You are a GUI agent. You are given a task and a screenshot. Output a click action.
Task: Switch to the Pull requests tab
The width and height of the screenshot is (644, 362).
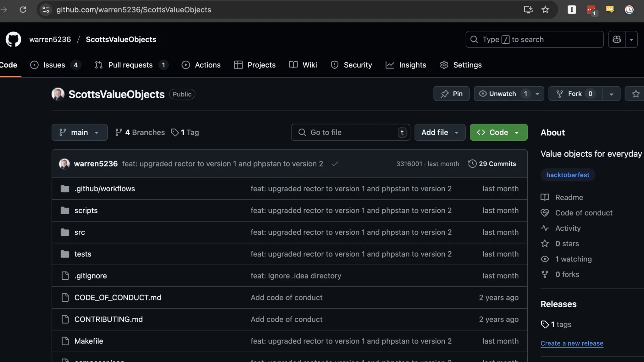click(131, 65)
